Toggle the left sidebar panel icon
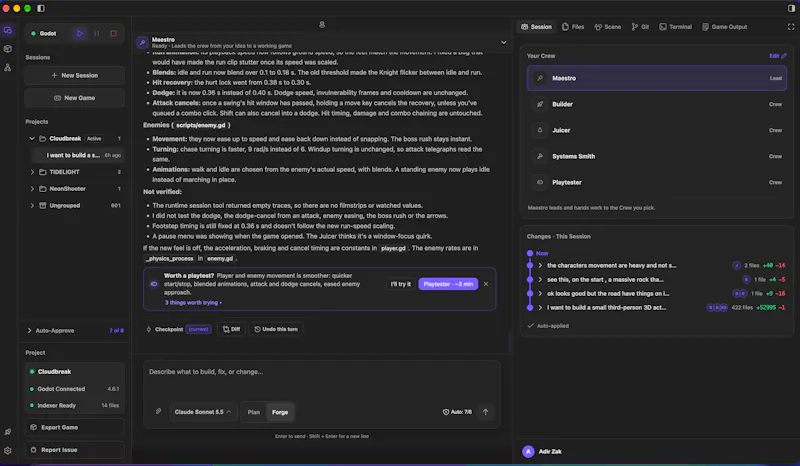Image resolution: width=800 pixels, height=466 pixels. coord(41,8)
